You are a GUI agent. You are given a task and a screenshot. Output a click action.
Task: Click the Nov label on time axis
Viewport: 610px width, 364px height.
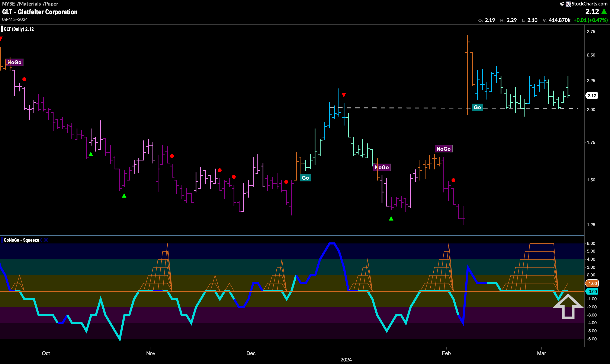151,353
